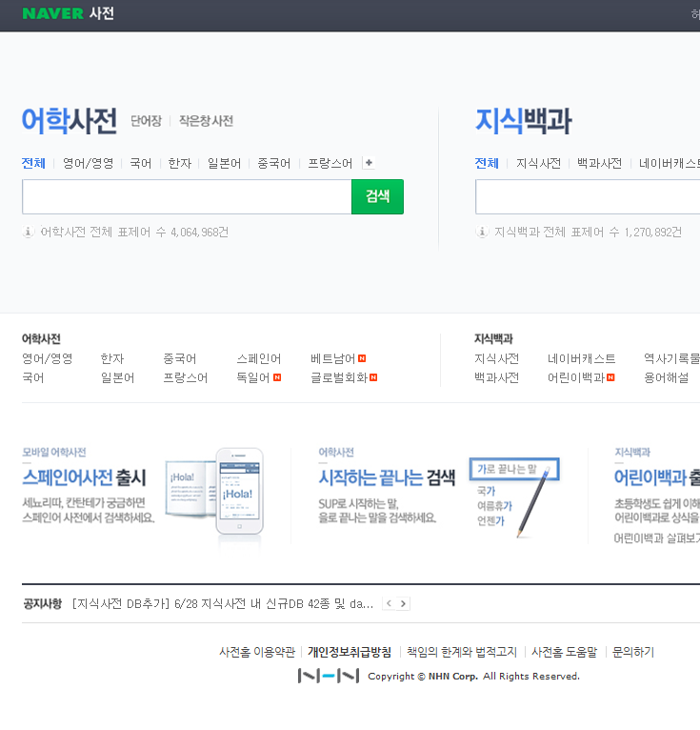This screenshot has height=730, width=700.
Task: Open 개인정보취급방침 footer link
Action: (x=350, y=652)
